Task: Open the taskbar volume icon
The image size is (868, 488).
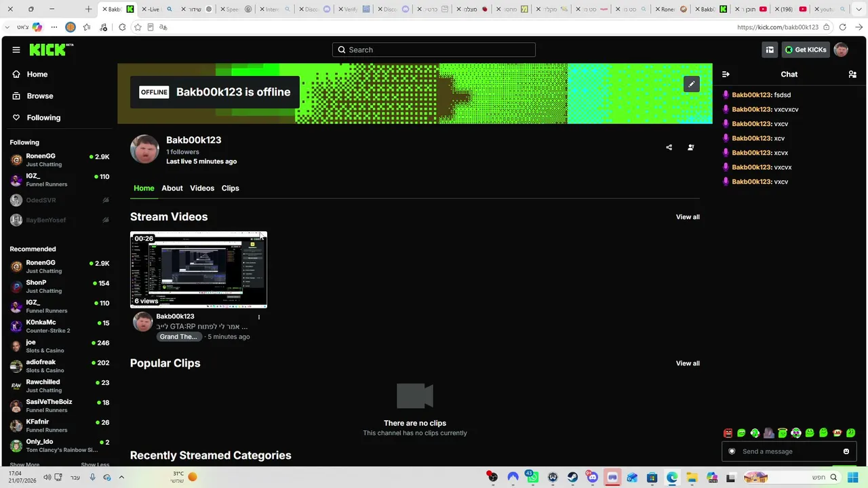Action: pos(47,477)
